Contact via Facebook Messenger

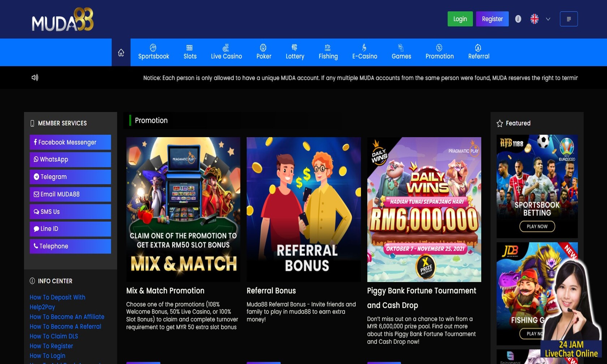(x=70, y=142)
